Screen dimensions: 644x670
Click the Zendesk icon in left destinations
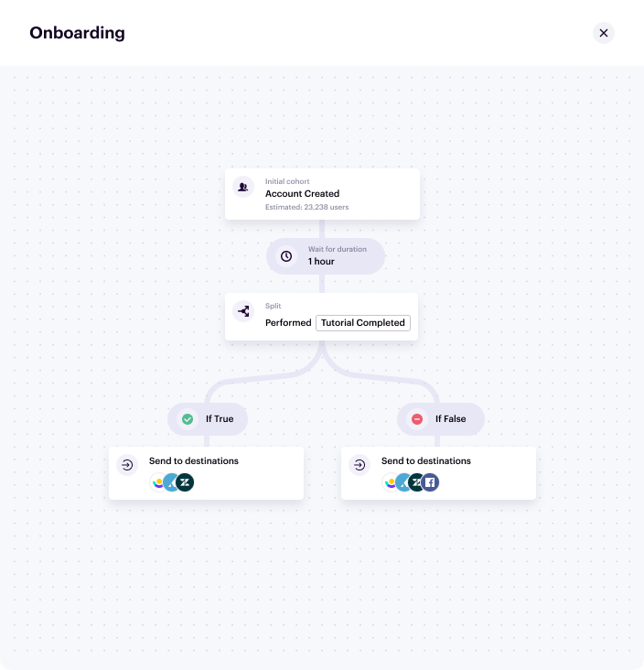coord(185,482)
